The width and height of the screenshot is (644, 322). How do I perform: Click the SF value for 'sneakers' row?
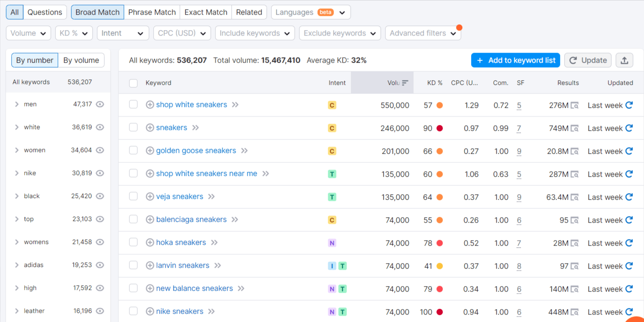(519, 128)
